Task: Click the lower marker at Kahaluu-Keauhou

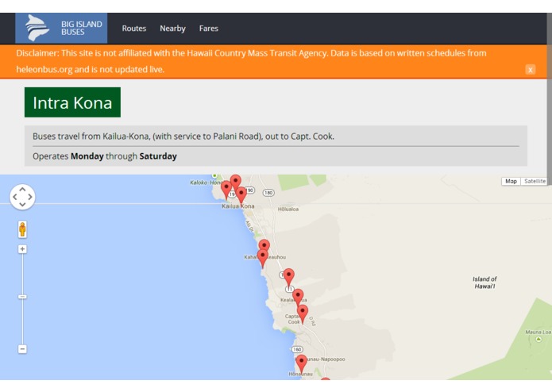Action: tap(263, 259)
